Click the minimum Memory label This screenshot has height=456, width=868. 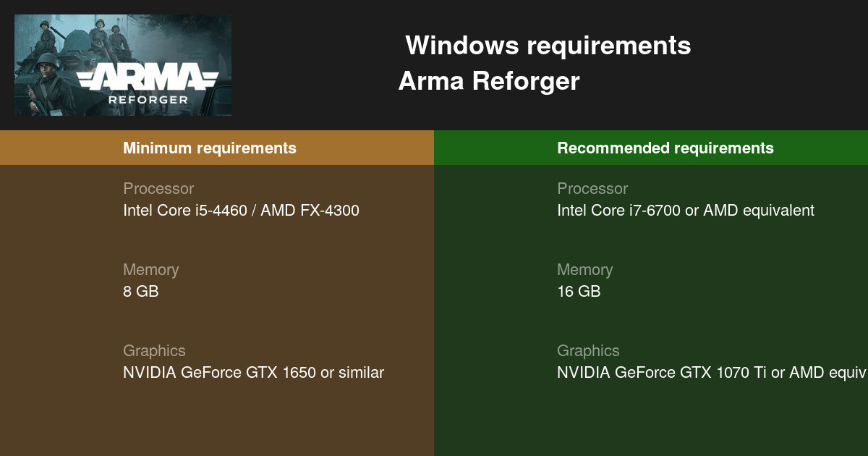coord(150,269)
